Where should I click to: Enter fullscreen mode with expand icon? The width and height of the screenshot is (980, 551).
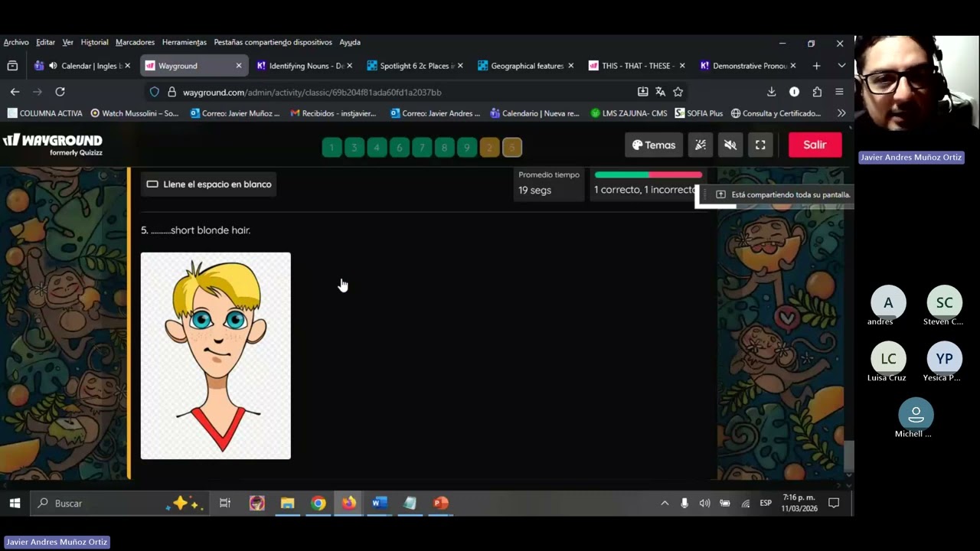(x=760, y=145)
